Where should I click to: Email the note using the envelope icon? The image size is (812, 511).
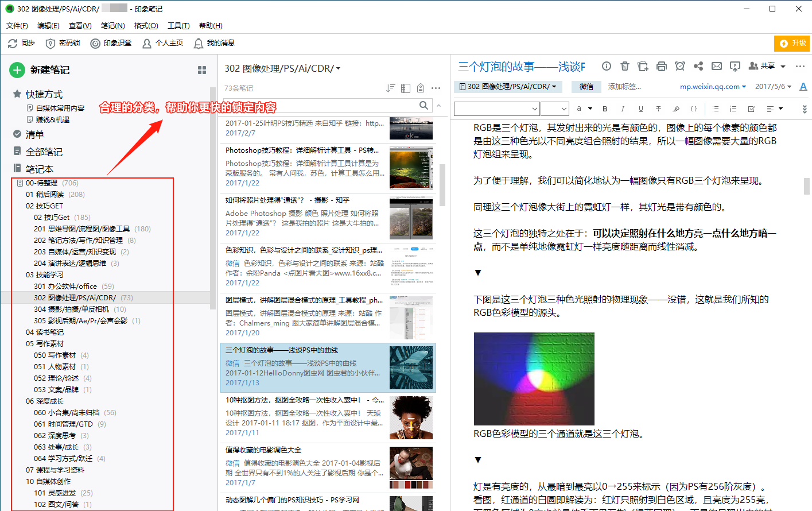pos(717,66)
